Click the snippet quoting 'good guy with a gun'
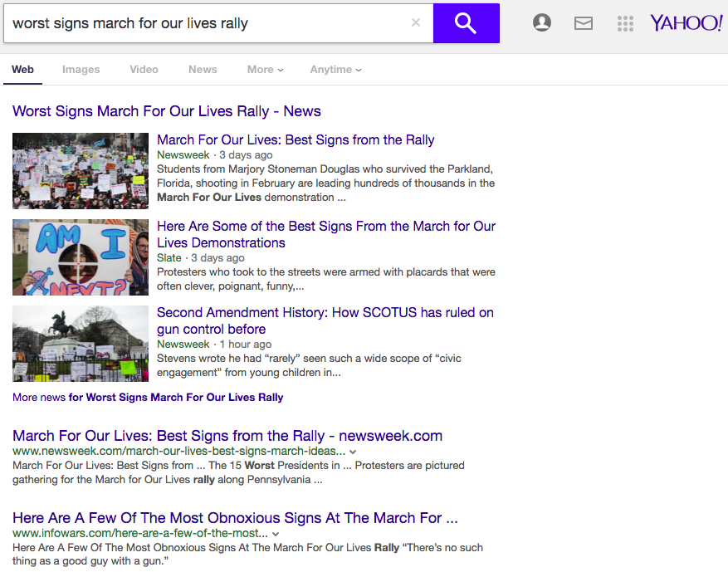Viewport: 728px width, 572px height. [247, 555]
